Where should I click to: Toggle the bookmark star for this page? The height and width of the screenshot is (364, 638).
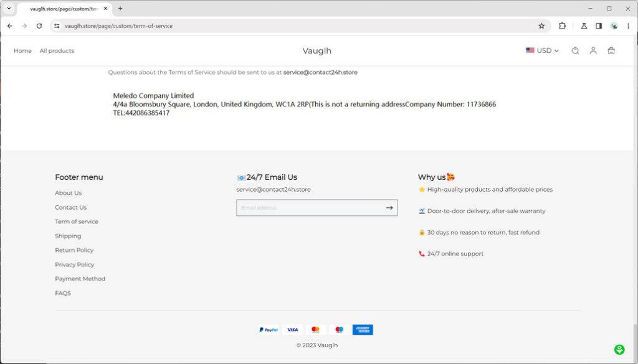click(541, 26)
